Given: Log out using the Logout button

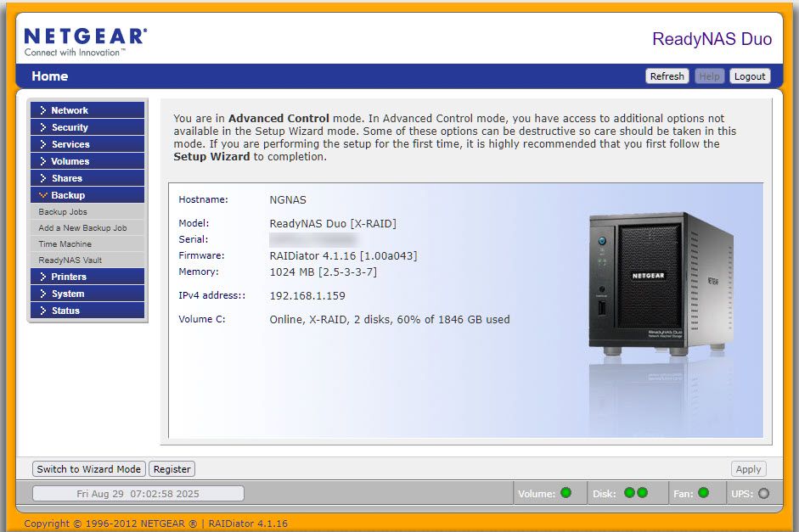Looking at the screenshot, I should click(750, 76).
